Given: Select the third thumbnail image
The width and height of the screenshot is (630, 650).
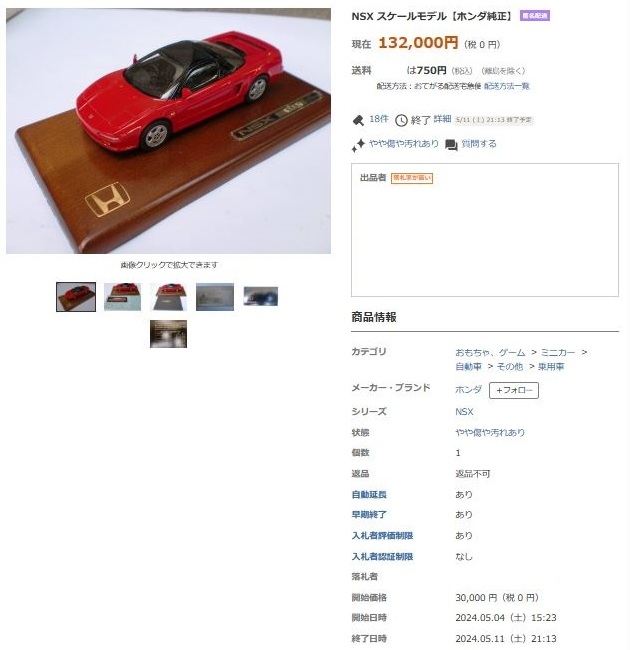Looking at the screenshot, I should pyautogui.click(x=168, y=297).
